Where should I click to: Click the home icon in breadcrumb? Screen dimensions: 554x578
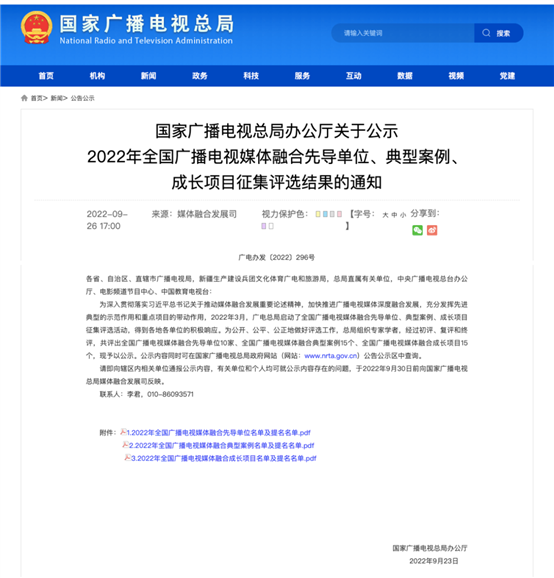(24, 98)
